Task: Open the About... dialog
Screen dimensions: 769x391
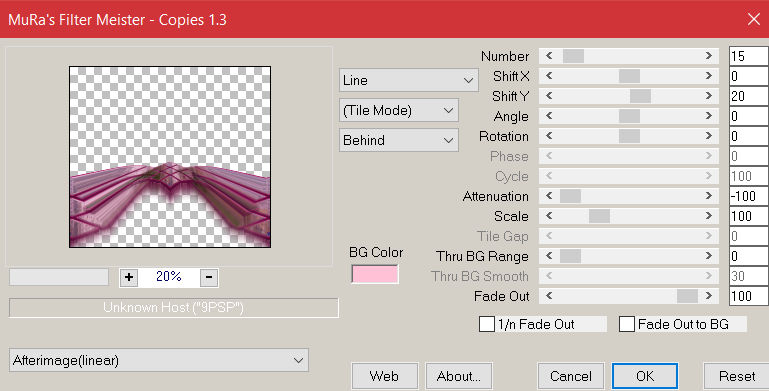Action: (459, 376)
